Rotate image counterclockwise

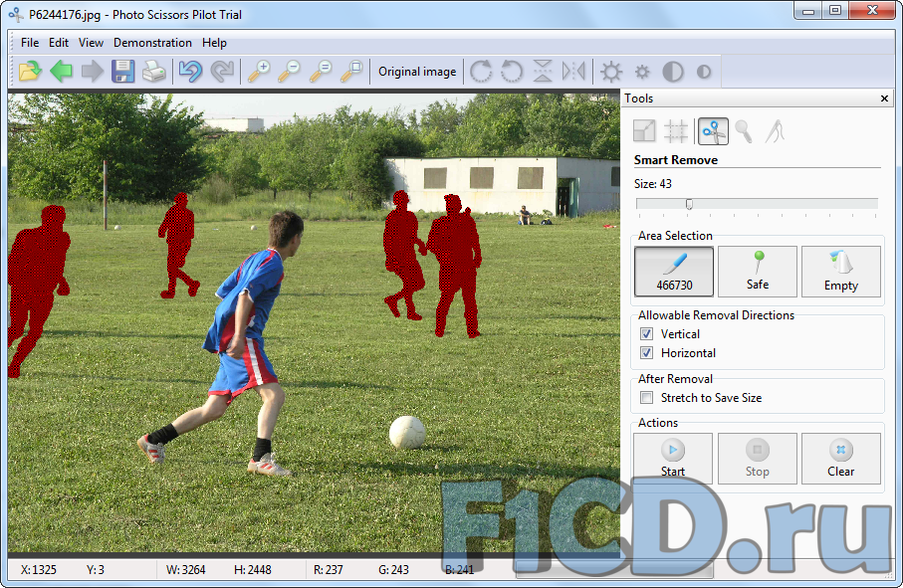[x=512, y=72]
